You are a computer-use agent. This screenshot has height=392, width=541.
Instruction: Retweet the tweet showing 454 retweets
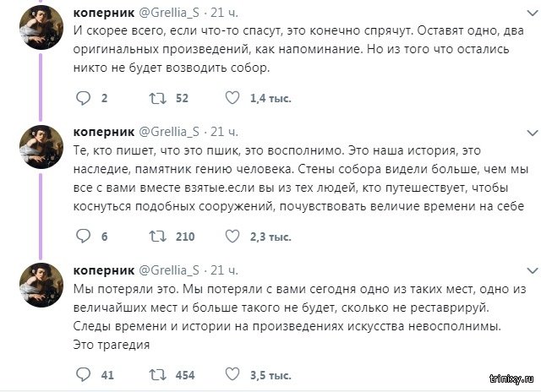pyautogui.click(x=156, y=375)
